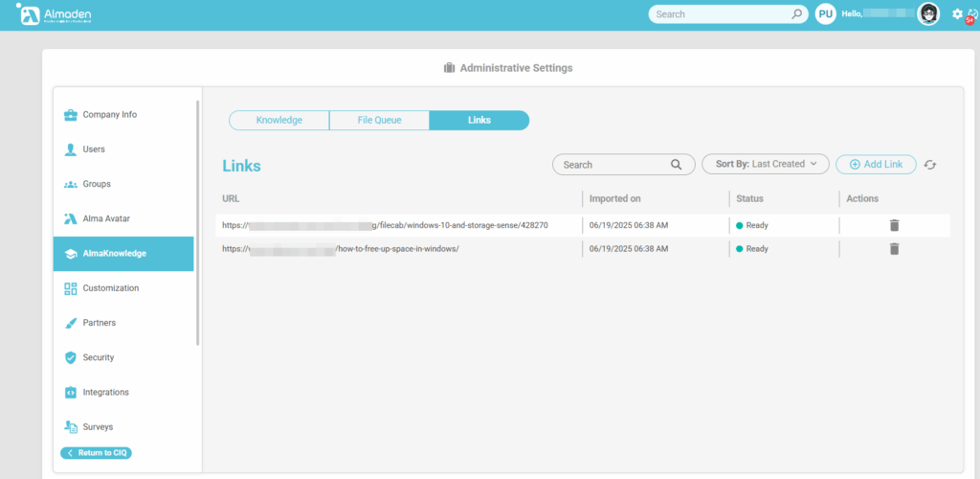This screenshot has height=479, width=980.
Task: Click the Almaden logo
Action: pos(56,15)
